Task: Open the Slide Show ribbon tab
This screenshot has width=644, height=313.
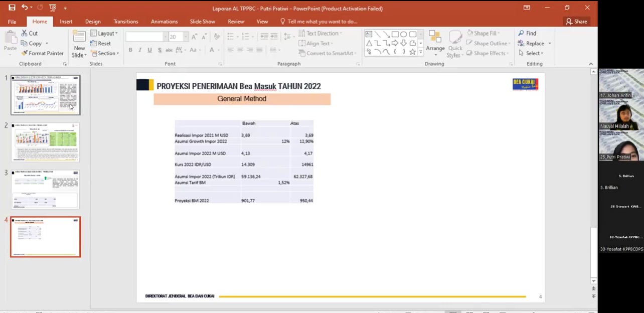Action: point(202,22)
